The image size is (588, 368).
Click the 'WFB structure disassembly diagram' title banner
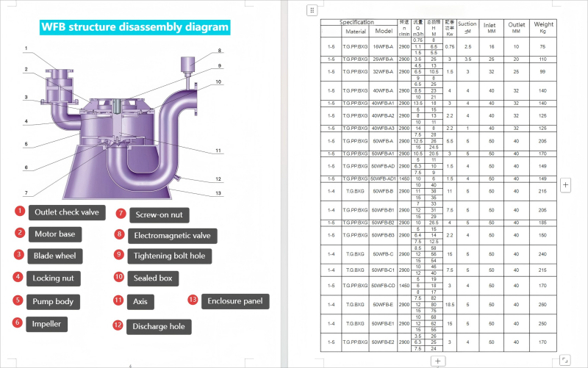click(135, 28)
